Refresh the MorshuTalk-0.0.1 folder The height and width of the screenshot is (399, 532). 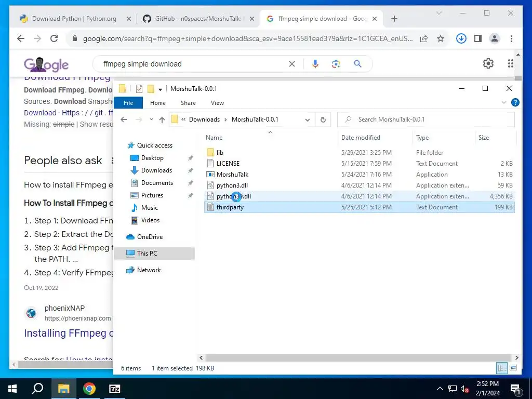coord(323,119)
